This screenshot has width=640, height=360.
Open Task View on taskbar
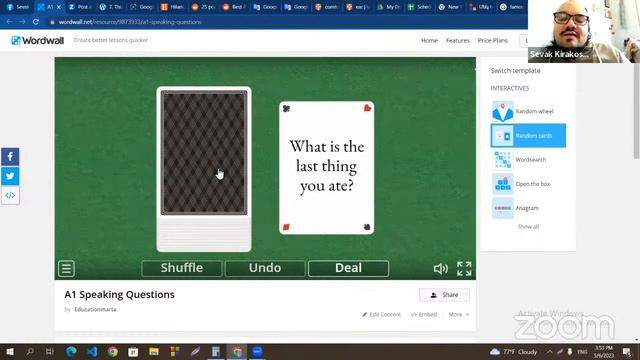point(50,351)
